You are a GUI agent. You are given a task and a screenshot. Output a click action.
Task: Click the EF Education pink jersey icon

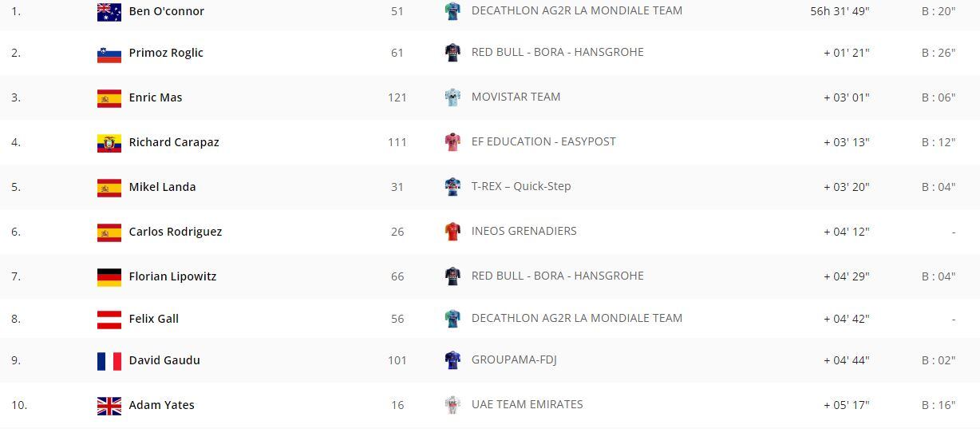pyautogui.click(x=452, y=142)
